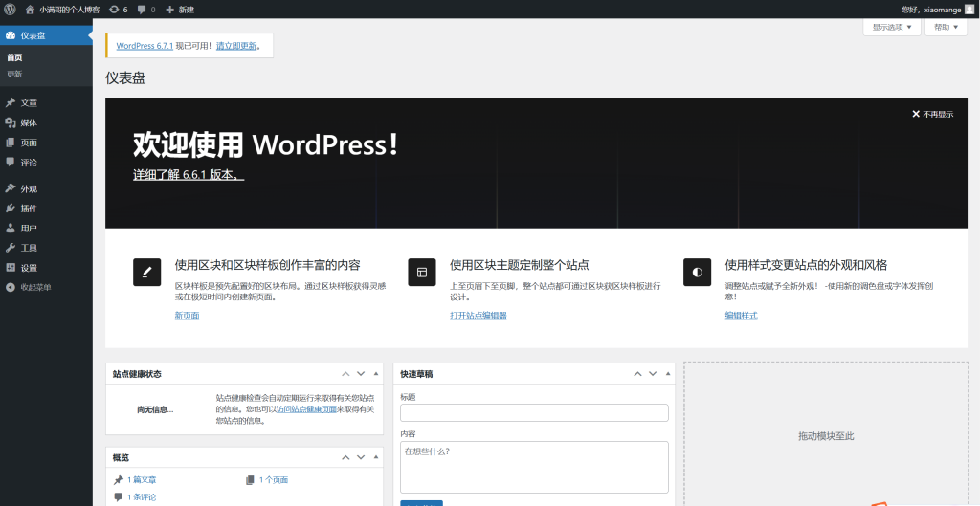980x506 pixels.
Task: Click the 评论 comment icon in sidebar
Action: point(10,162)
